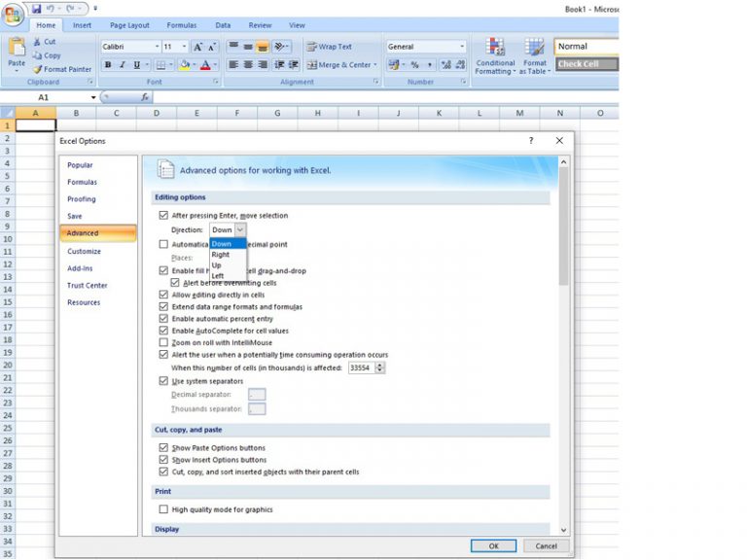Click the Font Color letter A icon
747x560 pixels.
pos(205,65)
